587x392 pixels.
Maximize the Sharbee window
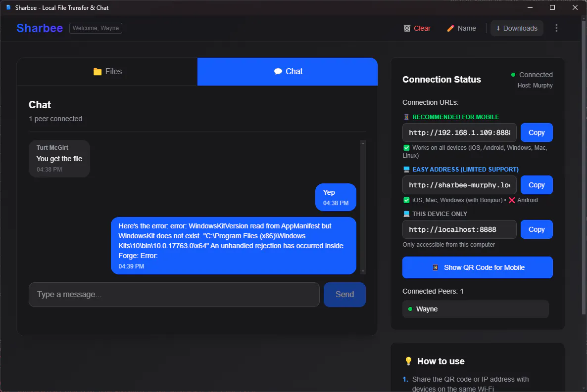(x=552, y=7)
